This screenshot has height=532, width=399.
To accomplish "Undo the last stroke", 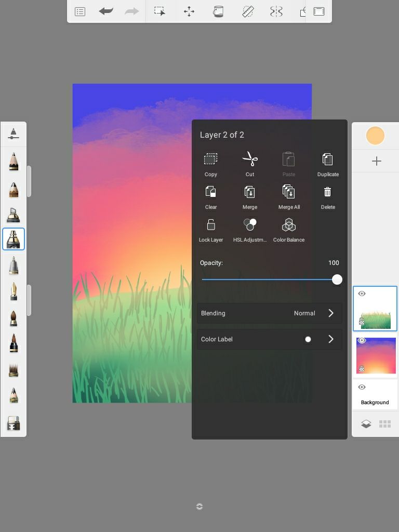I will tap(106, 11).
